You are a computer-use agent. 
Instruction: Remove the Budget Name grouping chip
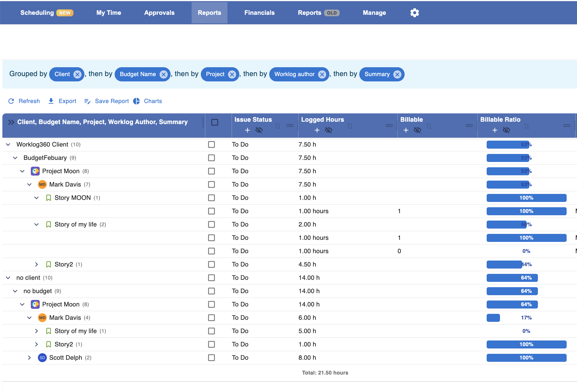[x=164, y=74]
